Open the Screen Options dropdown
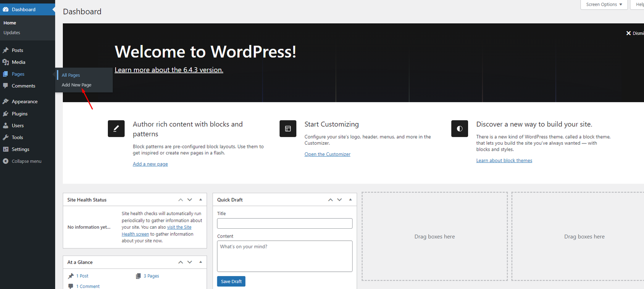This screenshot has height=289, width=644. [604, 4]
